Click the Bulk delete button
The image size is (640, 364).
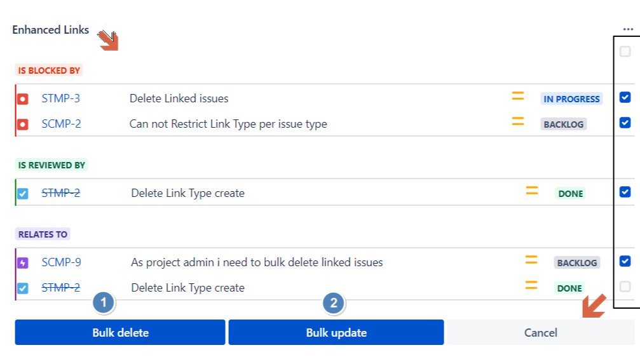(120, 332)
